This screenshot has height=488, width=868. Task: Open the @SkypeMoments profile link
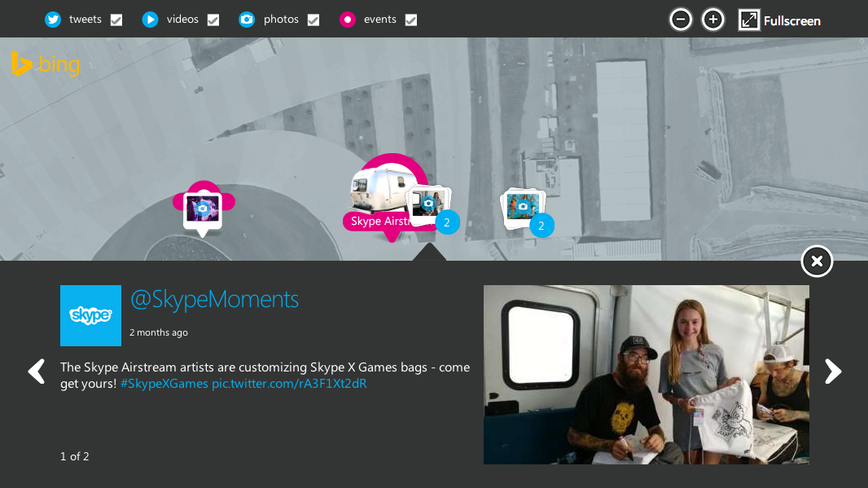[x=214, y=300]
